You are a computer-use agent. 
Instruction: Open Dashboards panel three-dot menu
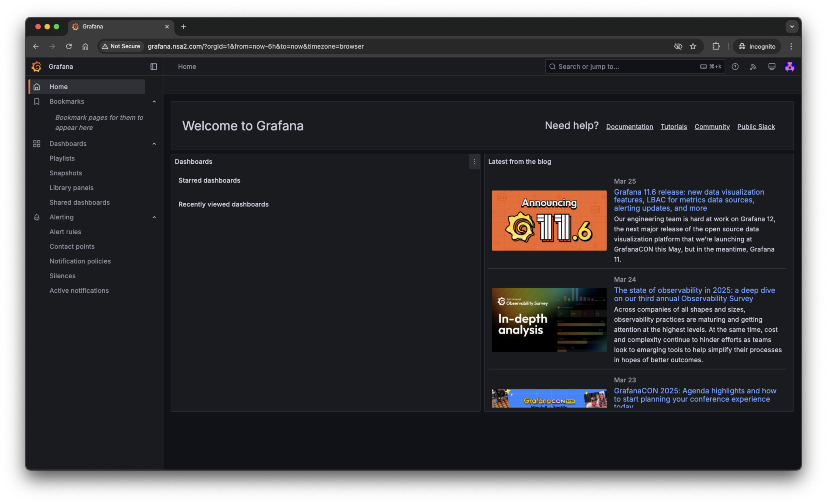(x=474, y=162)
